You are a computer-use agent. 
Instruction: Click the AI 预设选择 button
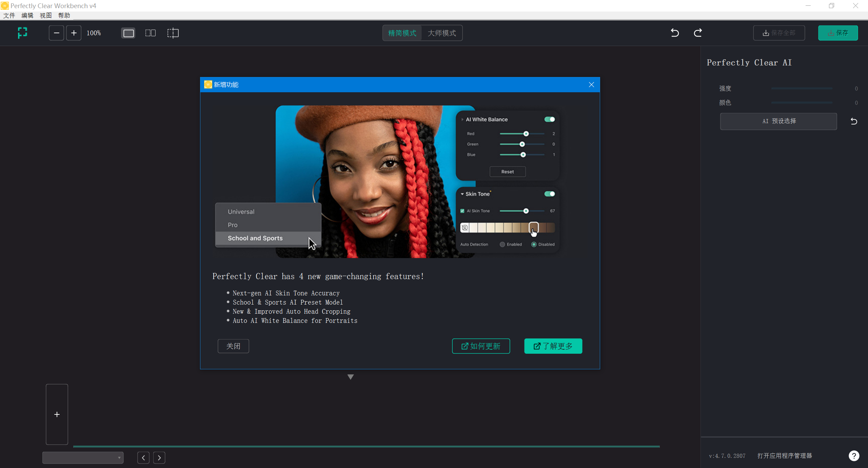click(x=778, y=121)
